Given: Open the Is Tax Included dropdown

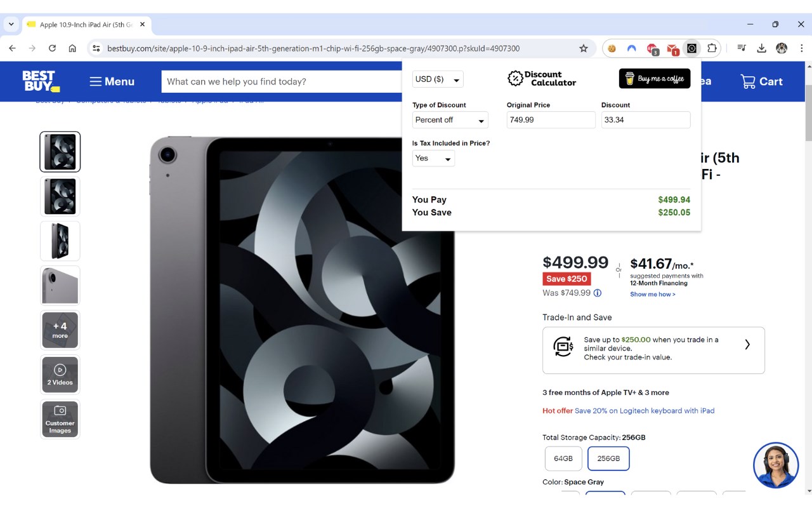Looking at the screenshot, I should click(x=433, y=159).
